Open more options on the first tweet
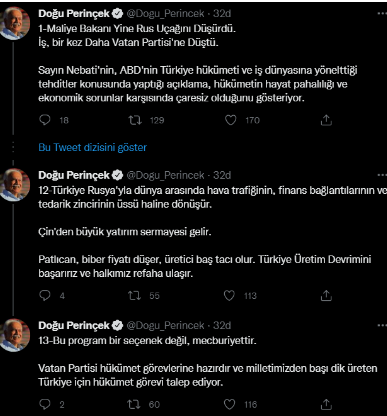The height and width of the screenshot is (416, 387). tap(382, 14)
